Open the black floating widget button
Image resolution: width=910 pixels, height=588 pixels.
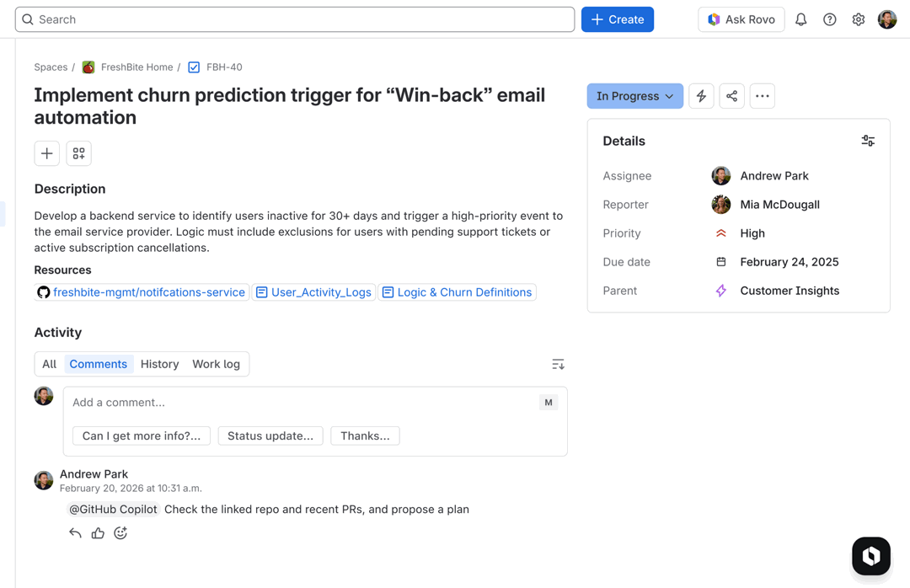pos(871,557)
